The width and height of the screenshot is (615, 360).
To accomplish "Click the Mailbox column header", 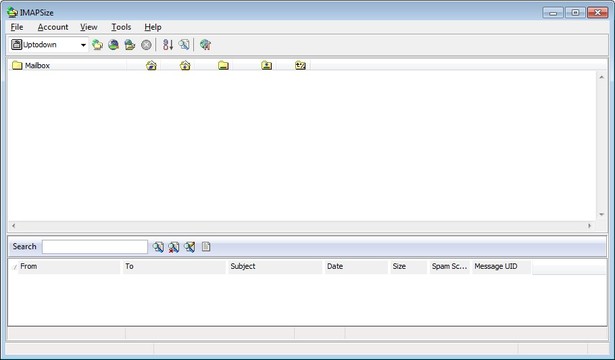I will pos(67,65).
